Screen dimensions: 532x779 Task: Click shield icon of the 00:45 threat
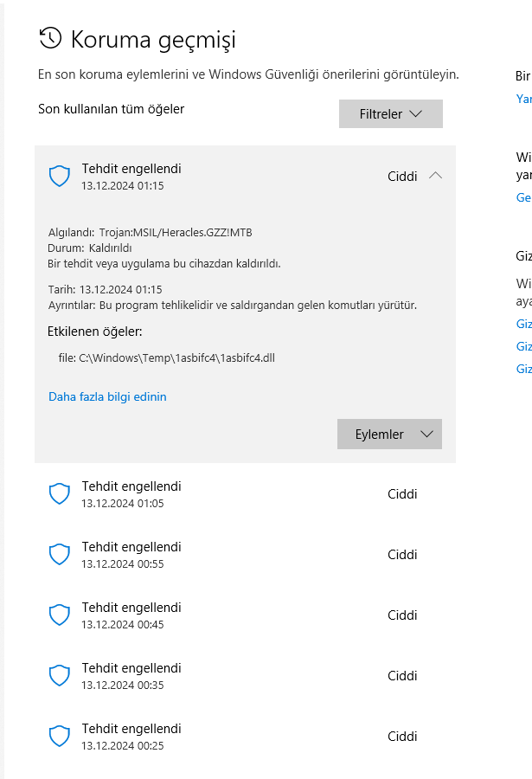59,615
